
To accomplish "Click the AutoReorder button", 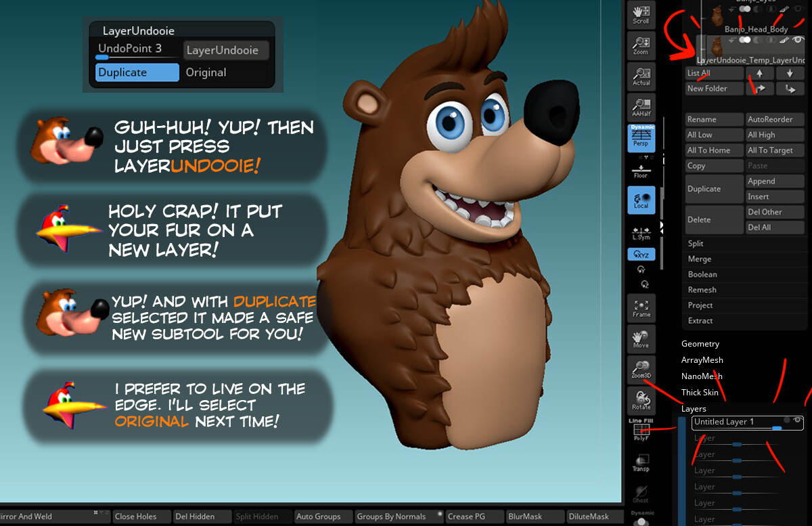I will [x=775, y=119].
